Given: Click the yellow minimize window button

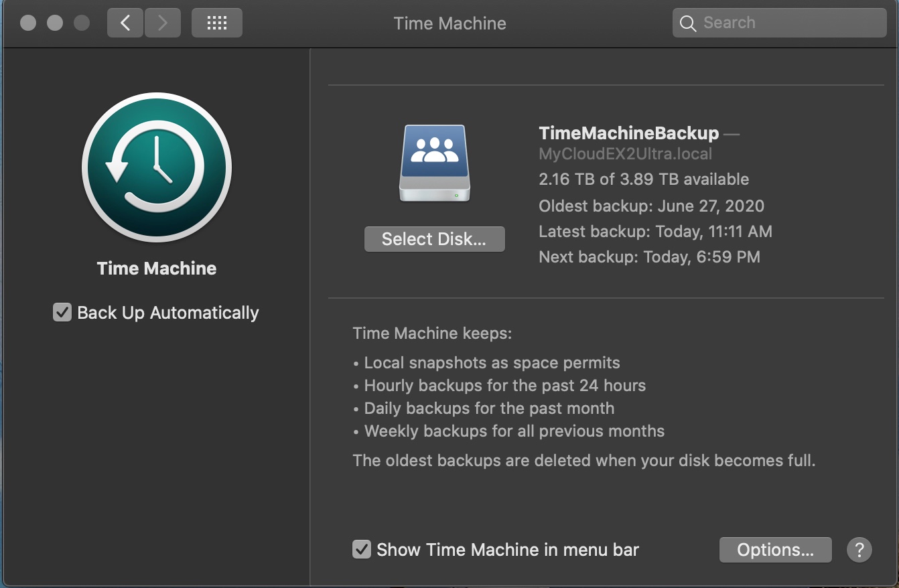Looking at the screenshot, I should click(x=55, y=23).
